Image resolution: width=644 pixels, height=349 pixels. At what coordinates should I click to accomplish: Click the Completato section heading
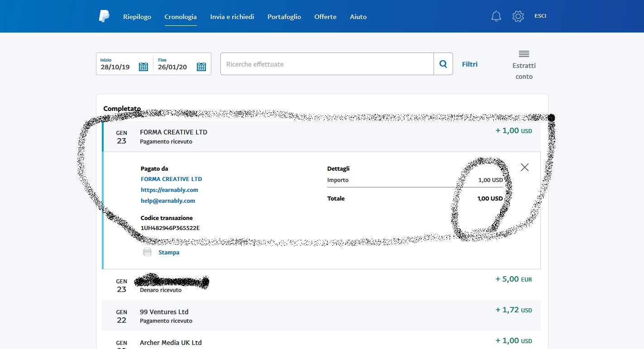(x=122, y=109)
